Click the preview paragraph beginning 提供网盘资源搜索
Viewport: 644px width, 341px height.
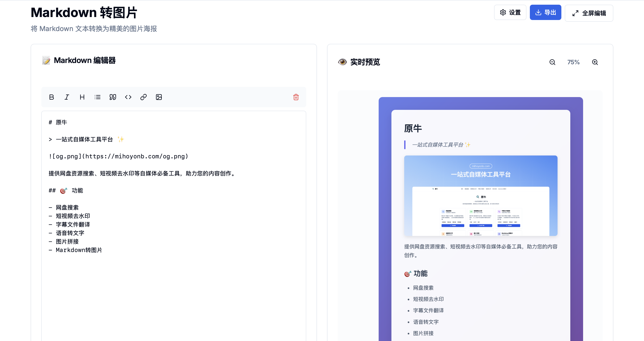481,251
